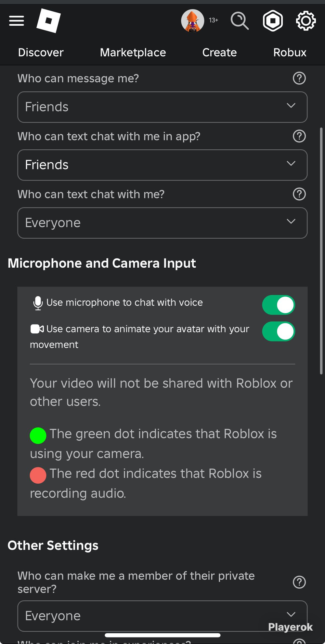The image size is (325, 644).
Task: Switch to the Robux tab
Action: pos(290,52)
